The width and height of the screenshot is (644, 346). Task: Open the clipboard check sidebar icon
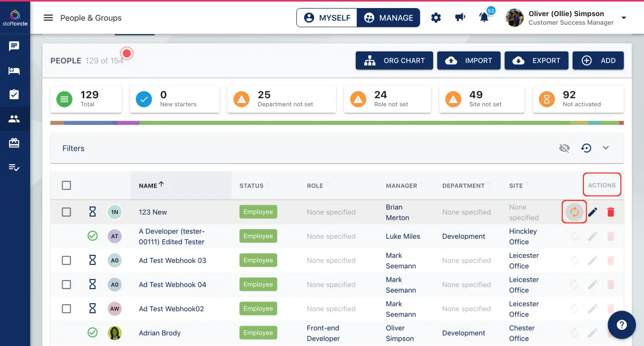pos(14,94)
